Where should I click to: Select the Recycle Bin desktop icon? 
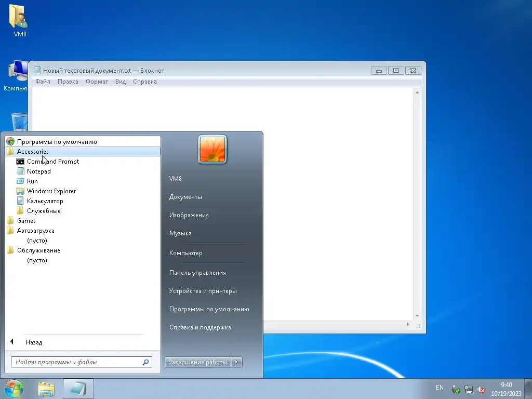click(19, 122)
